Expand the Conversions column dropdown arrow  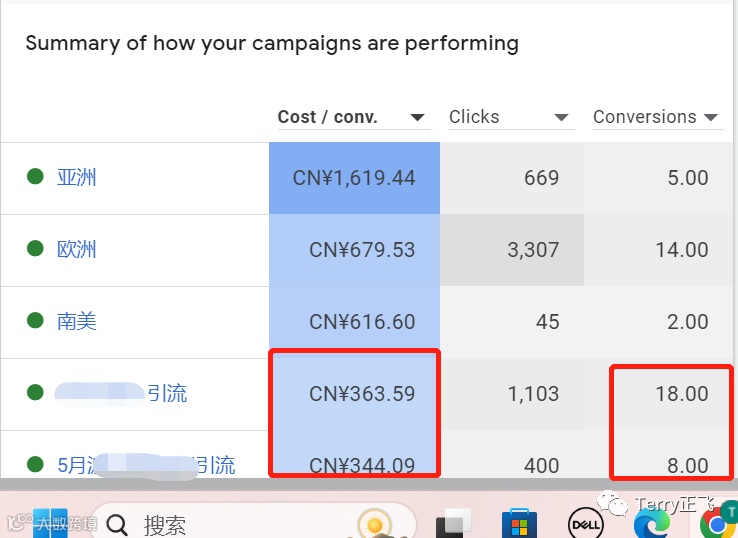[711, 118]
